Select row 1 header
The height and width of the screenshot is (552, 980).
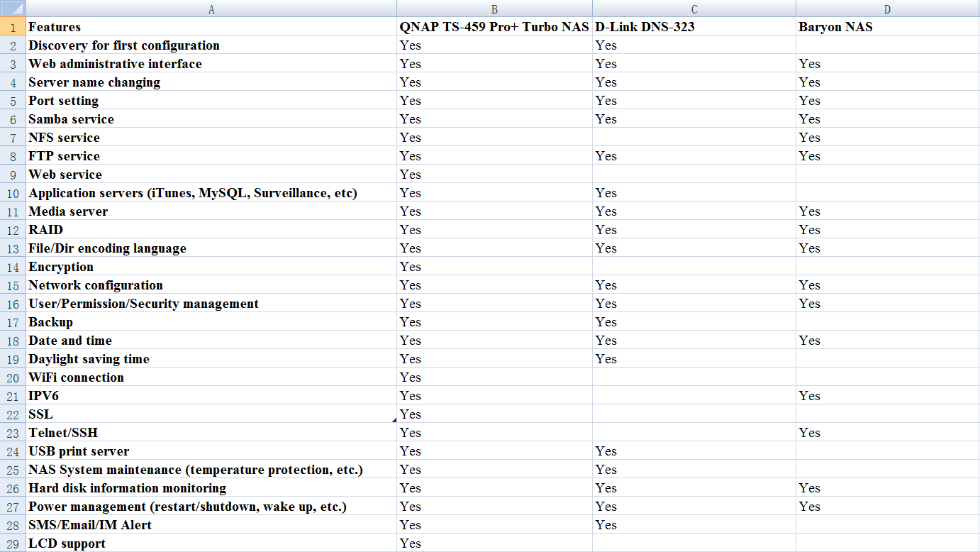13,28
